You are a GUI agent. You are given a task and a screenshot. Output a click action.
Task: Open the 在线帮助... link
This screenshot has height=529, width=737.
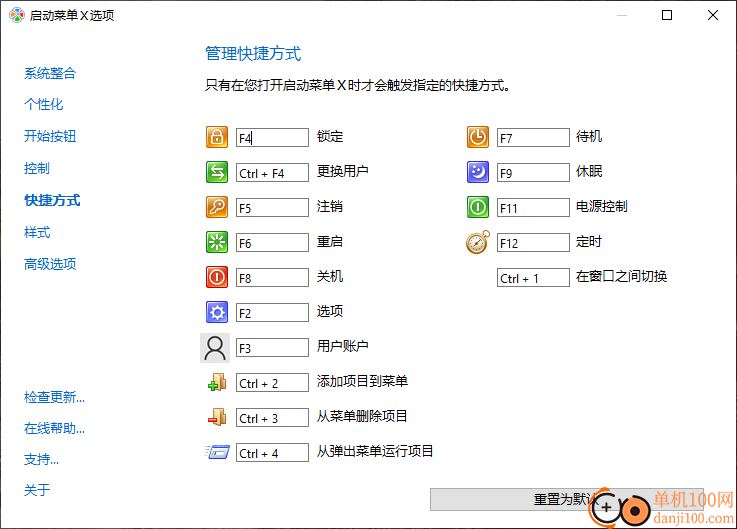point(55,428)
